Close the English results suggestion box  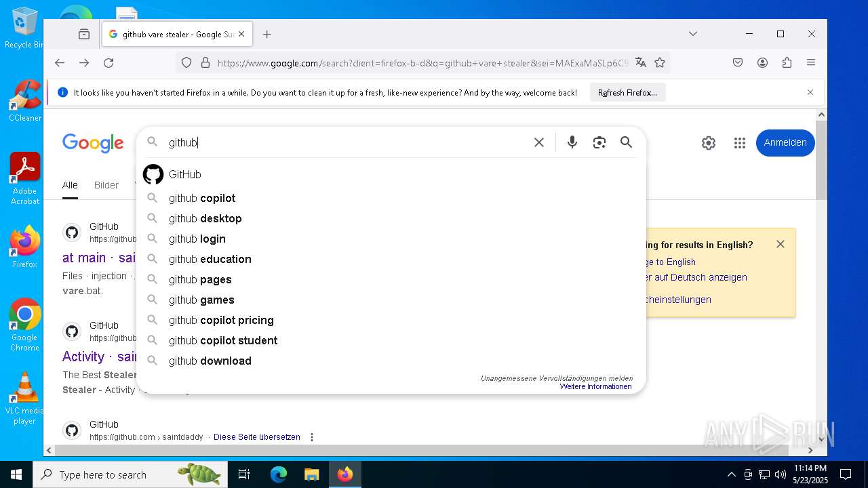781,244
